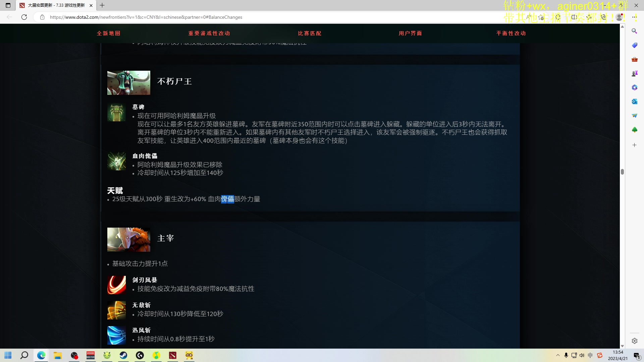The height and width of the screenshot is (362, 644).
Task: Click the Swiftslash ability icon
Action: [x=116, y=335]
